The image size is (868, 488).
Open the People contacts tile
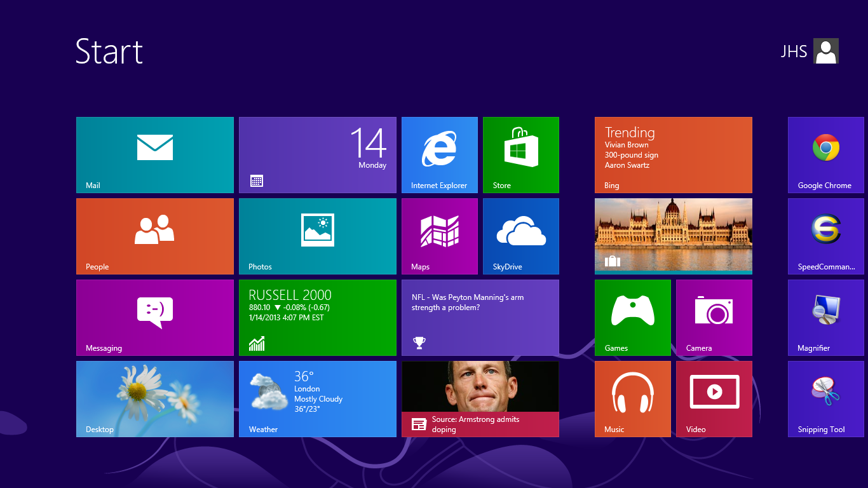(x=155, y=236)
